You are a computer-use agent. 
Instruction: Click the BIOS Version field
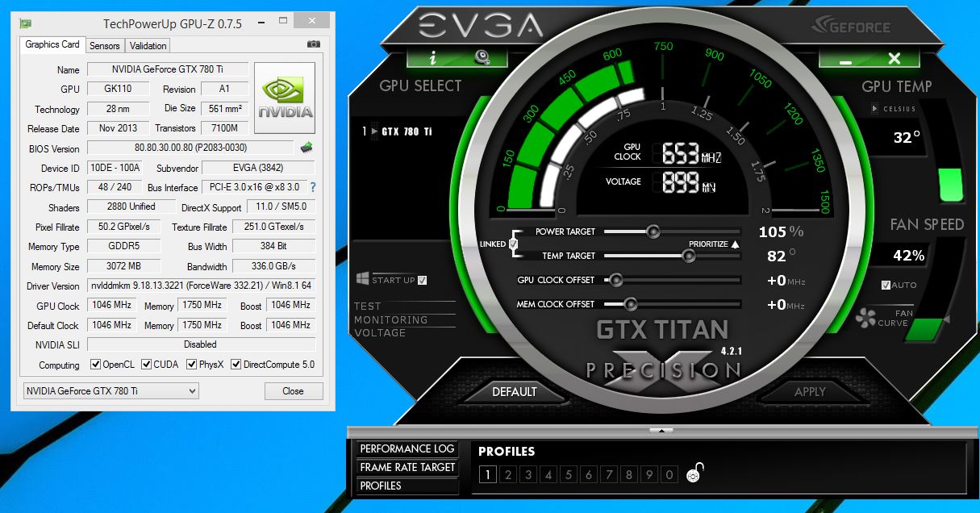tap(190, 148)
